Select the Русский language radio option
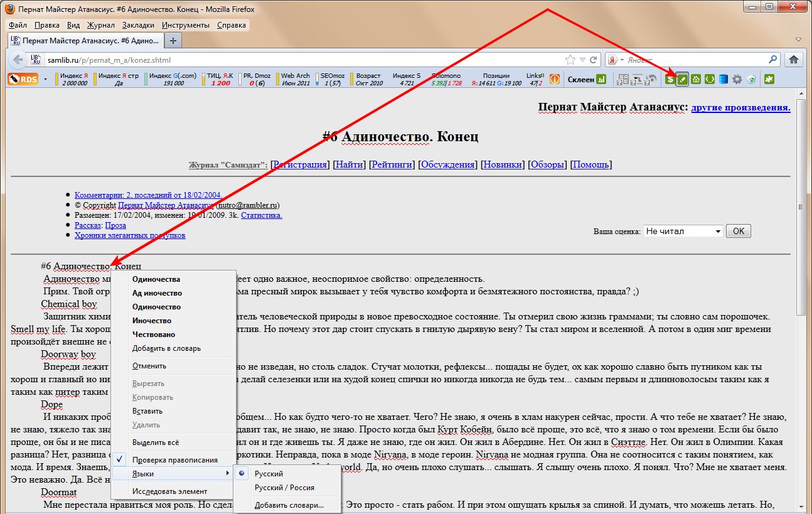Viewport: 812px width, 514px height. coord(269,474)
